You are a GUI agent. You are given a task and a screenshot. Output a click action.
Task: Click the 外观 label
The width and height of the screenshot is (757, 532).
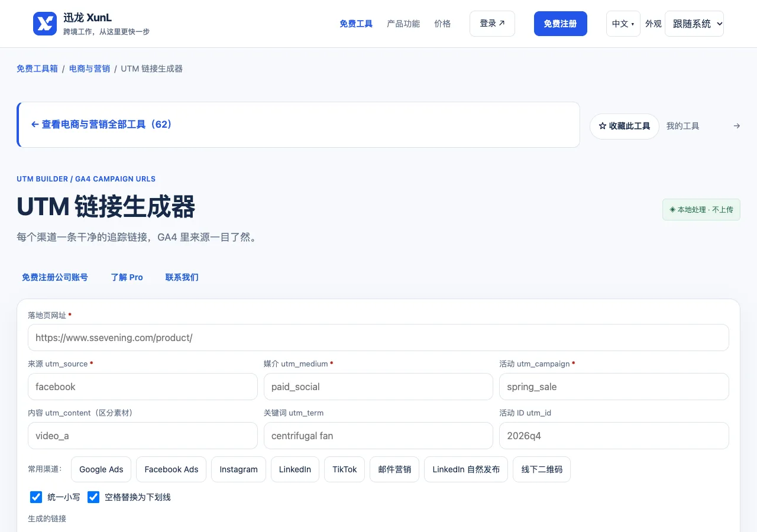(x=653, y=24)
